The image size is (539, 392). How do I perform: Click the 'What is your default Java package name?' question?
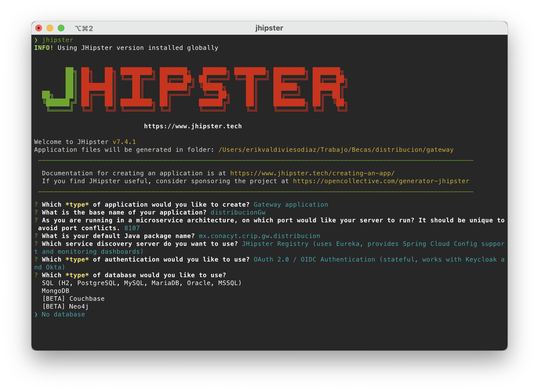(118, 236)
